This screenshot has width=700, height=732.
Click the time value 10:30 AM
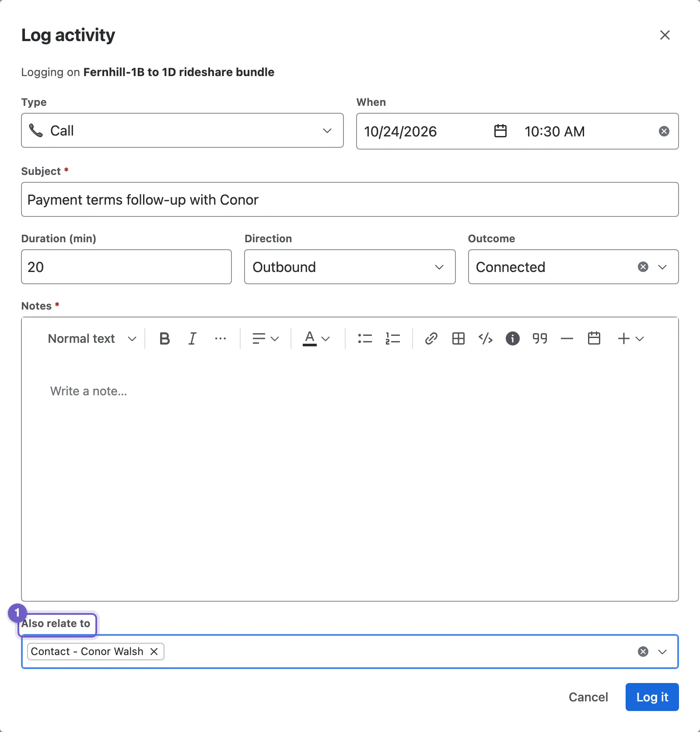554,131
